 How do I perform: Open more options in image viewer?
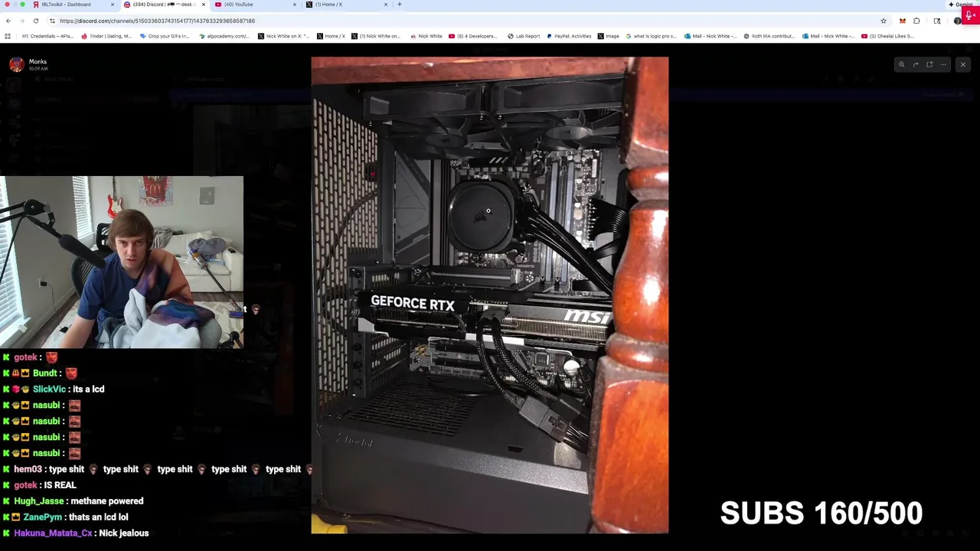943,64
